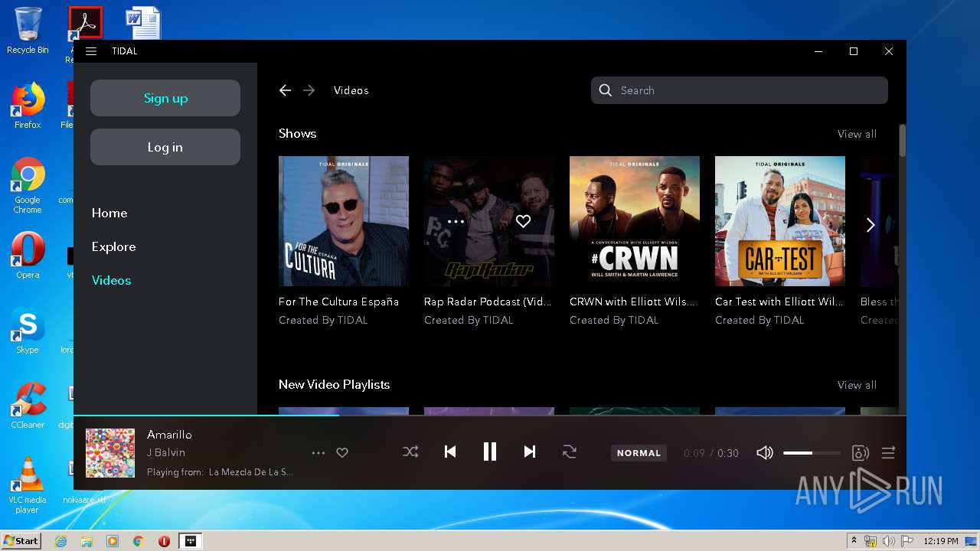Open For The Cultura España thumbnail
Image resolution: width=980 pixels, height=551 pixels.
point(344,221)
